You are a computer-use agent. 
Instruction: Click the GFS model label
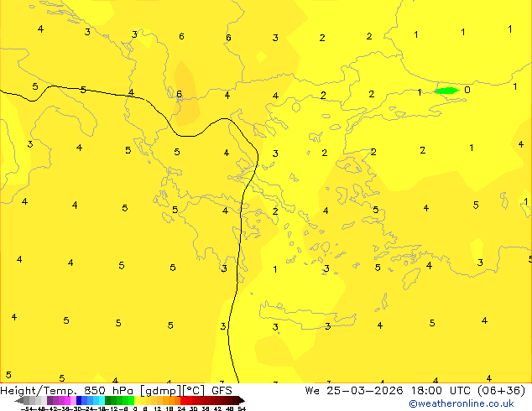point(222,390)
